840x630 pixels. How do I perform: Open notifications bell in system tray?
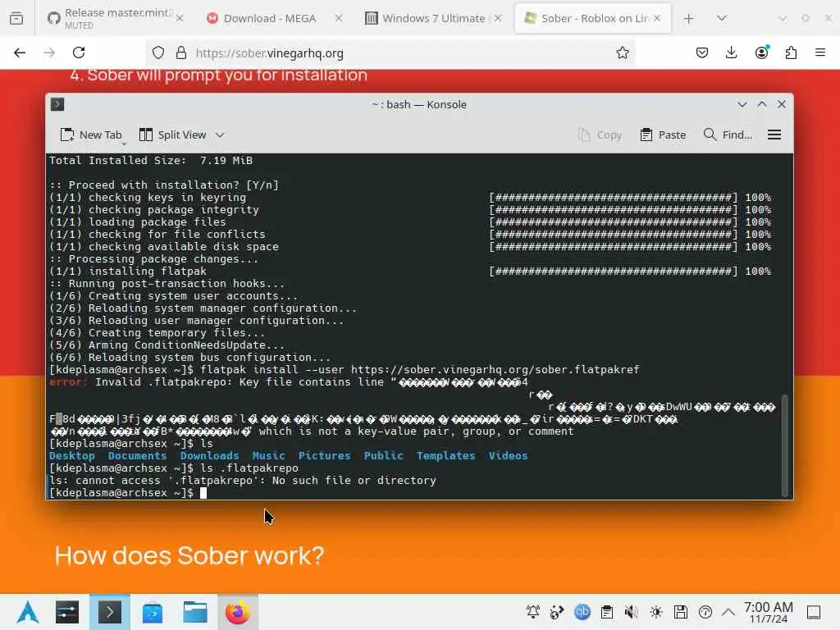click(533, 612)
